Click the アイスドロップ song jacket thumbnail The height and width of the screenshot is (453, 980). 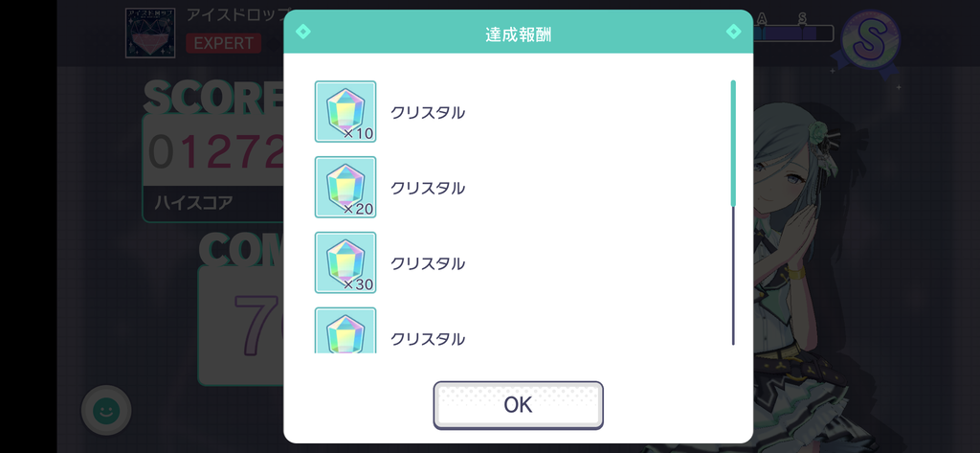150,33
